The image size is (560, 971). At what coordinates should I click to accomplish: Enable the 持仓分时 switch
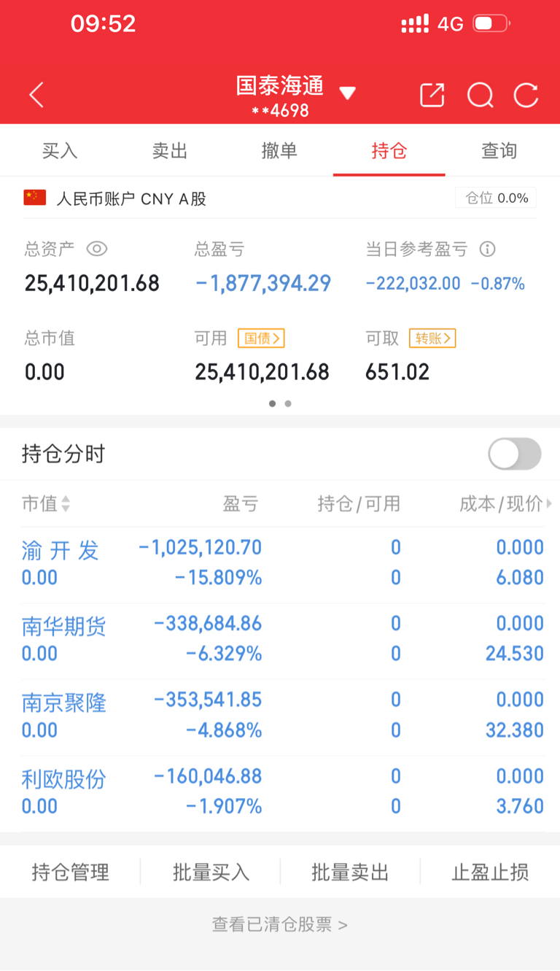coord(515,454)
